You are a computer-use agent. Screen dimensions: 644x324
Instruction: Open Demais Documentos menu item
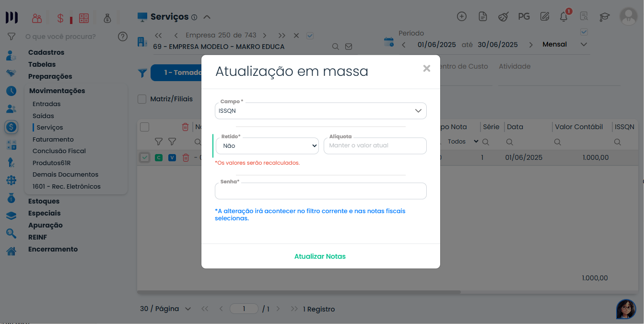[x=65, y=174]
